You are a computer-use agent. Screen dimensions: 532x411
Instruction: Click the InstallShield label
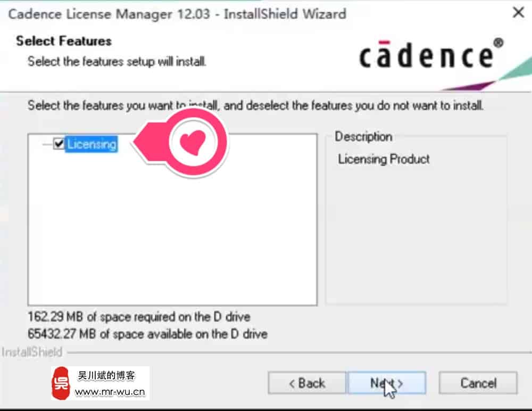tap(32, 352)
